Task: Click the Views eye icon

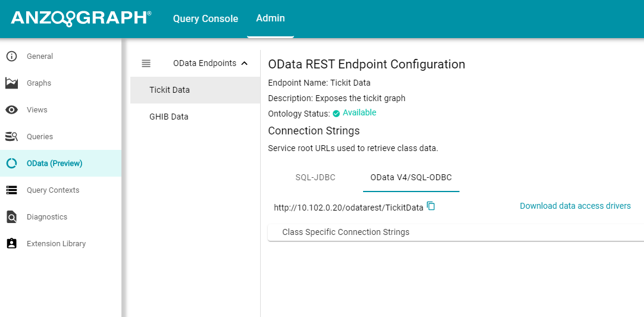Action: pyautogui.click(x=11, y=109)
